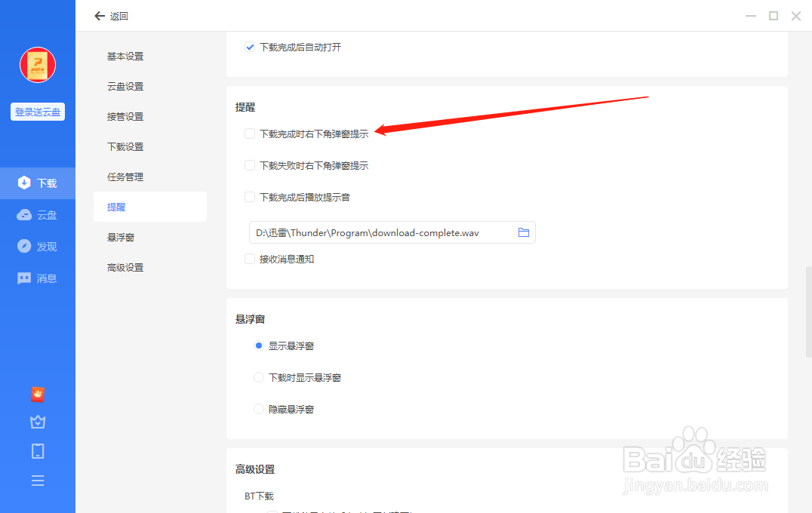The image size is (812, 513).
Task: Open the VIP crown icon in the sidebar
Action: tap(38, 422)
